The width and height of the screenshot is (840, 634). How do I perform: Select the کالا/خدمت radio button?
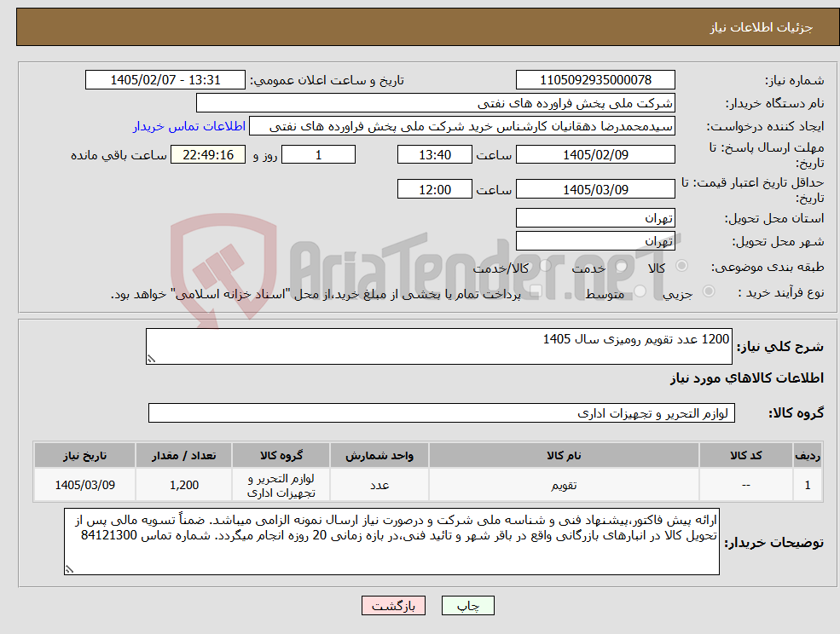[x=545, y=266]
